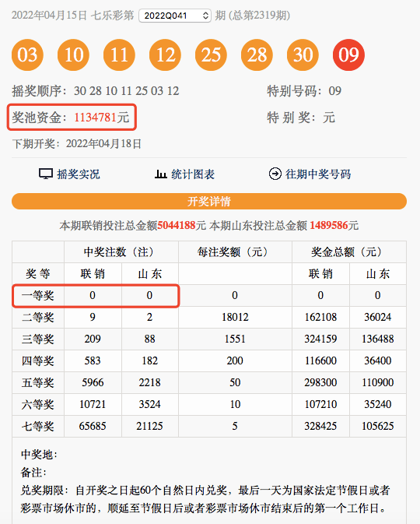Click the cell showing 3524
420x524 pixels.
click(149, 404)
